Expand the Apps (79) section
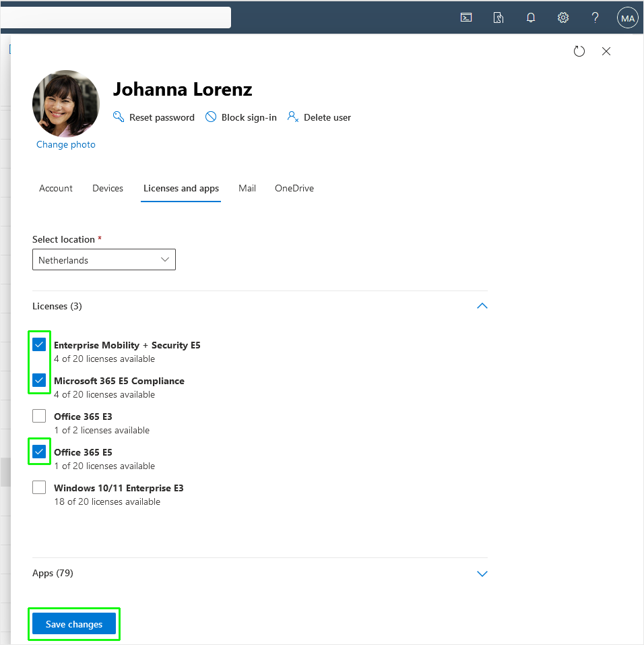Viewport: 644px width, 645px height. [x=482, y=574]
